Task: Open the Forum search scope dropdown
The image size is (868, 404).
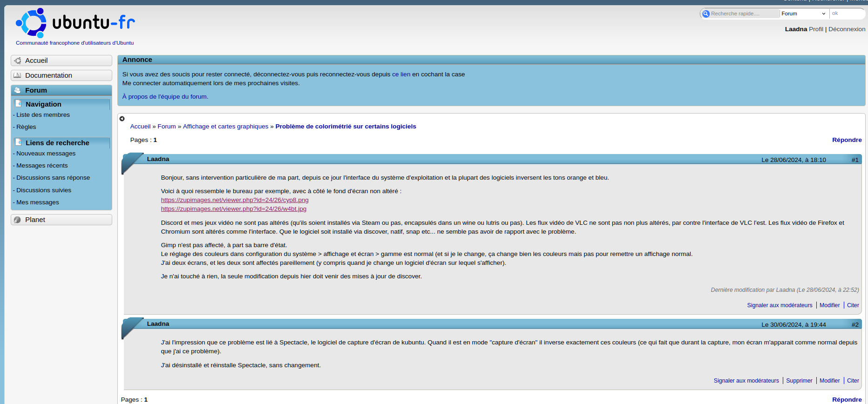Action: pos(804,13)
